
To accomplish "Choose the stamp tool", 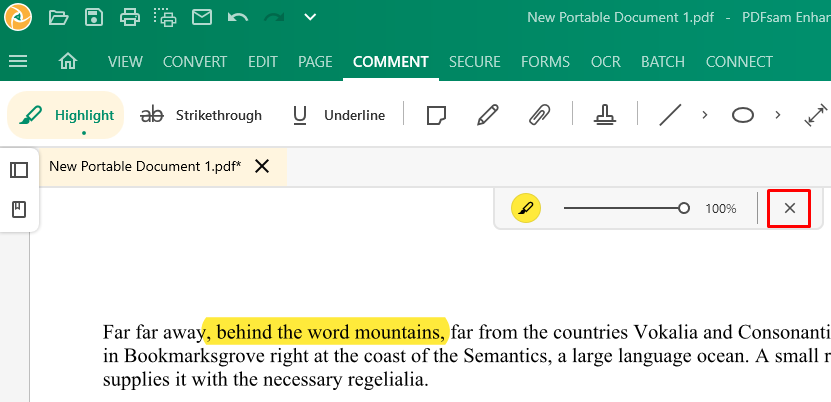I will coord(605,115).
